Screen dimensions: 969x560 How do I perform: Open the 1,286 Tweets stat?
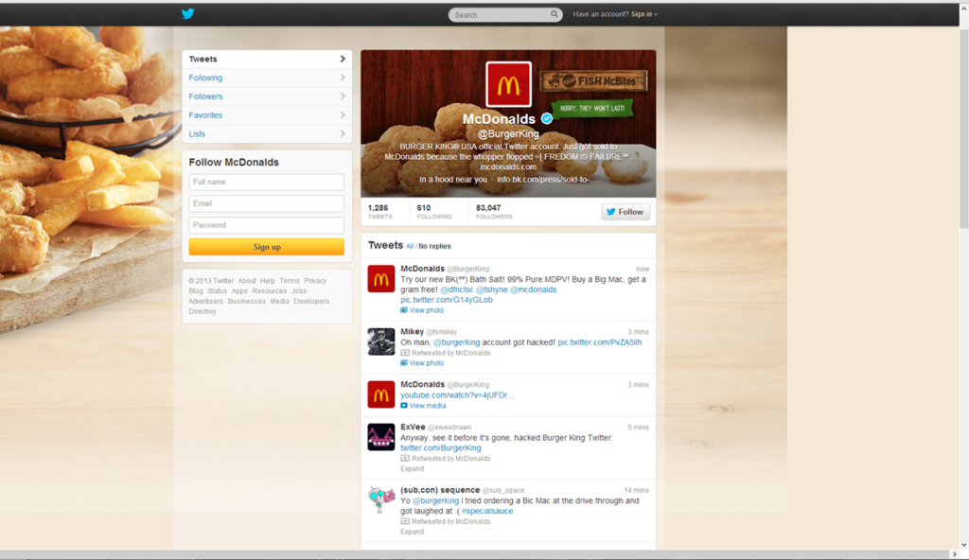pos(380,211)
